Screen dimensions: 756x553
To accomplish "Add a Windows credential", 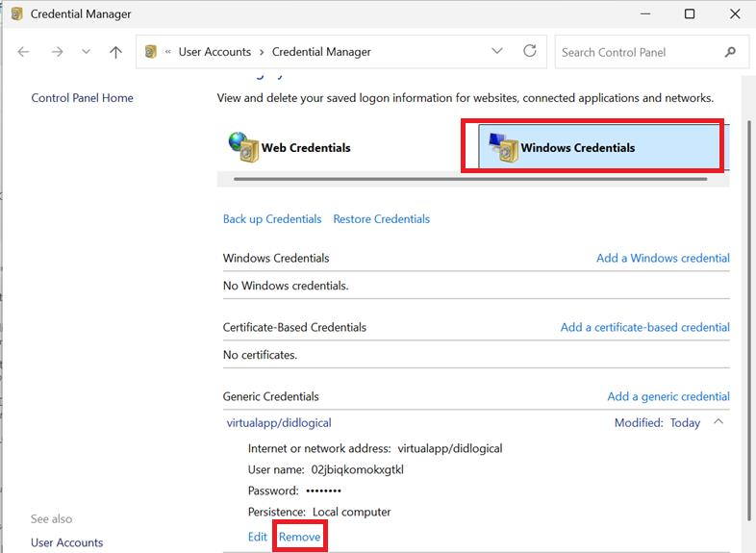I will click(x=663, y=258).
